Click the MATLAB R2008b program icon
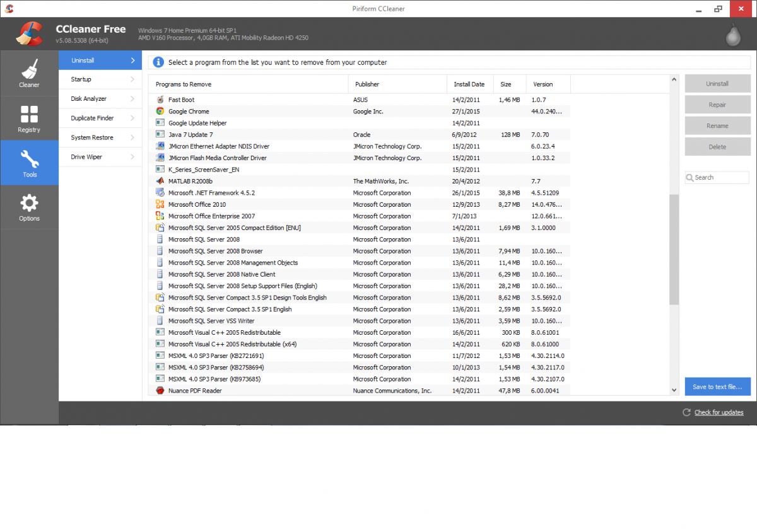The width and height of the screenshot is (757, 532). click(x=160, y=182)
